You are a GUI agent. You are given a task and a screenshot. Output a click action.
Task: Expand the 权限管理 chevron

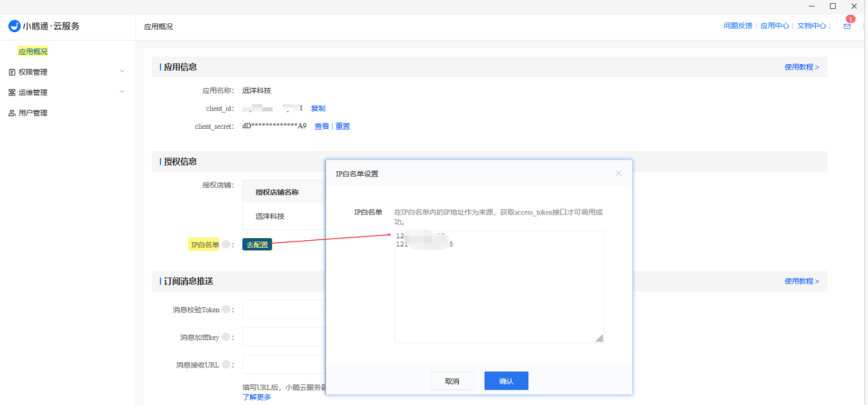(x=122, y=71)
